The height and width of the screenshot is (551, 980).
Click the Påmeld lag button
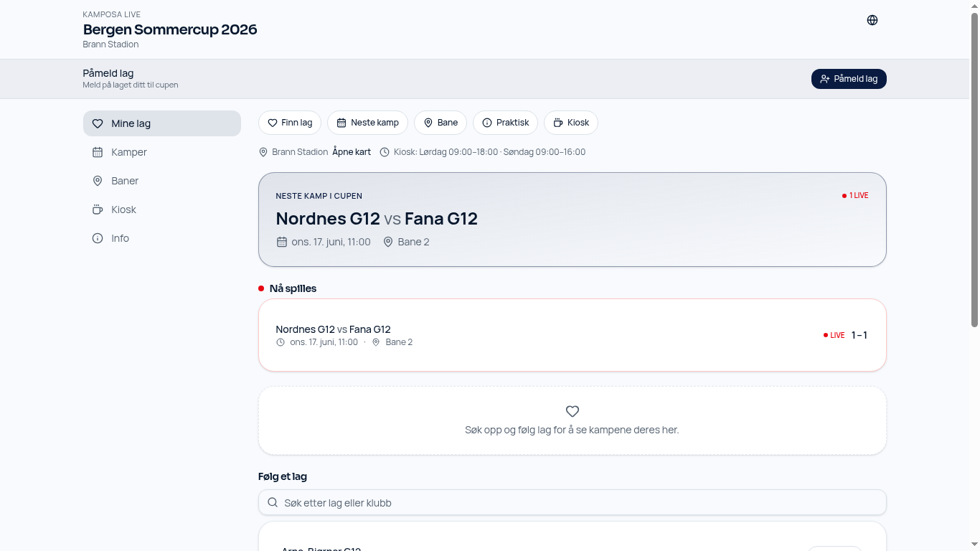tap(849, 79)
